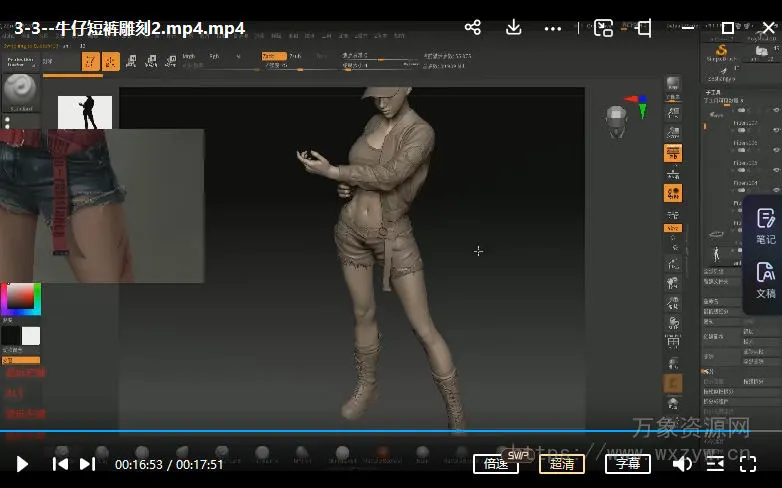782x488 pixels.
Task: Pick color from the ZBrush color picker
Action: click(20, 298)
